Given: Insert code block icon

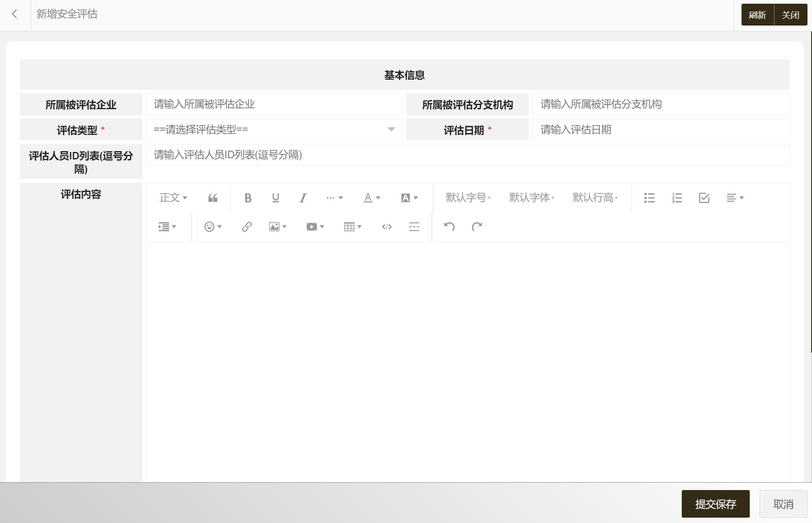Looking at the screenshot, I should [387, 226].
